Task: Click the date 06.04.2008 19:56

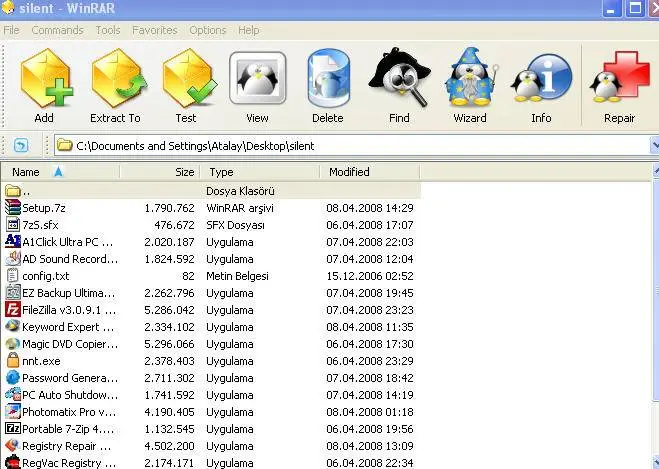Action: 370,429
